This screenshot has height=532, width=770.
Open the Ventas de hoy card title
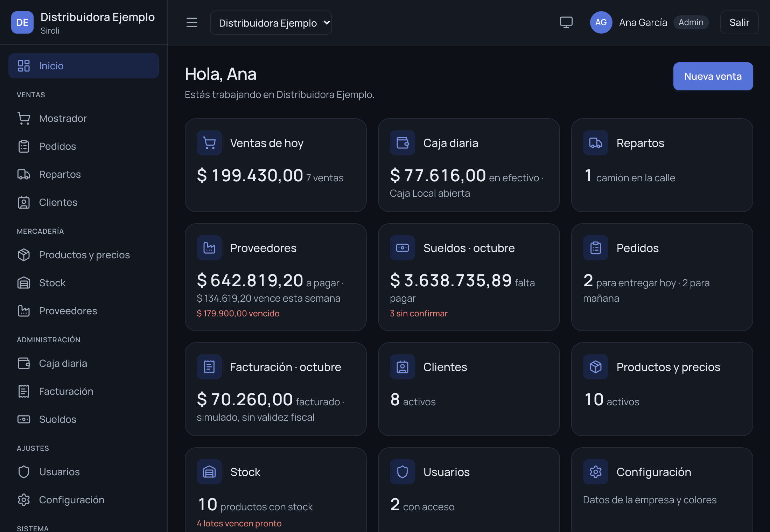[x=267, y=143]
